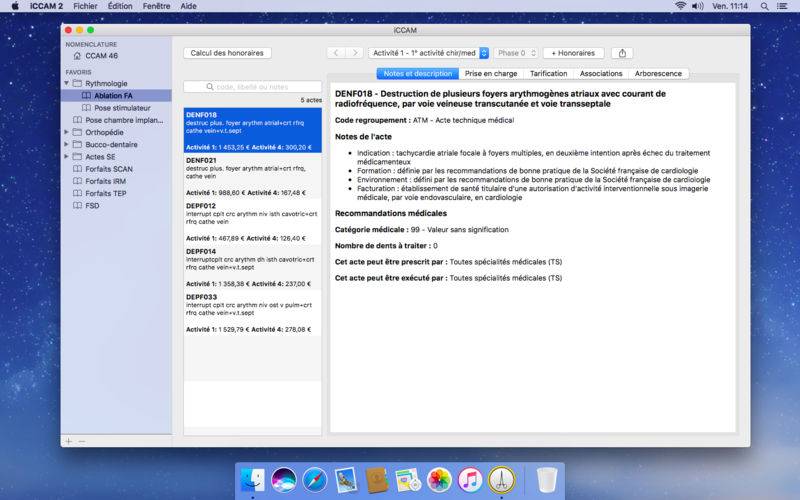800x500 pixels.
Task: Open iTunes from the Dock
Action: (x=470, y=480)
